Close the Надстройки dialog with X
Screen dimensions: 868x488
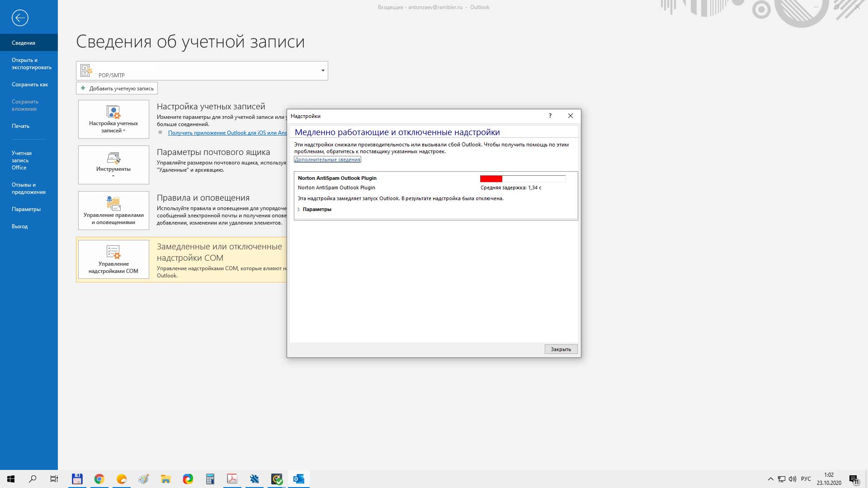[571, 116]
